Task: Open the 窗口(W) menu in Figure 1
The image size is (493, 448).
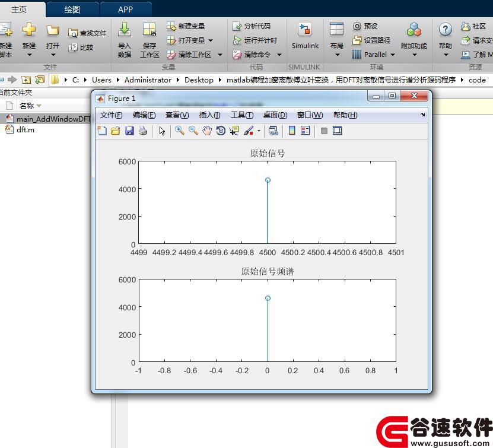Action: (310, 115)
